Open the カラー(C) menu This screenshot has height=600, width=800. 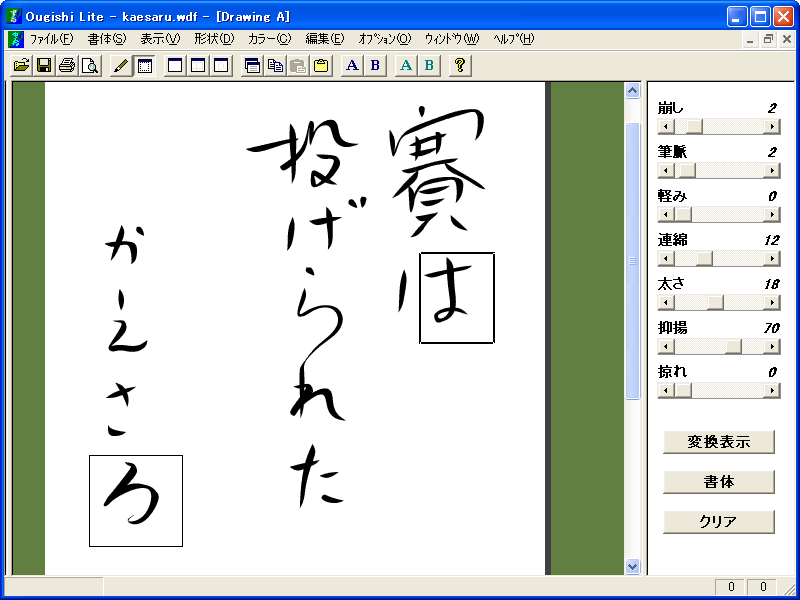point(269,39)
